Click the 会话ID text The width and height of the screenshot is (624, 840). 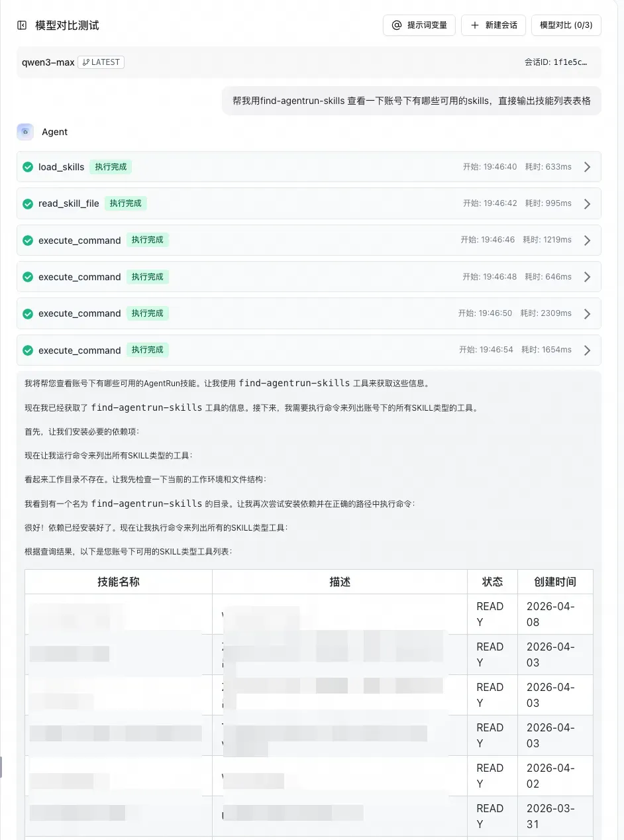[x=556, y=62]
